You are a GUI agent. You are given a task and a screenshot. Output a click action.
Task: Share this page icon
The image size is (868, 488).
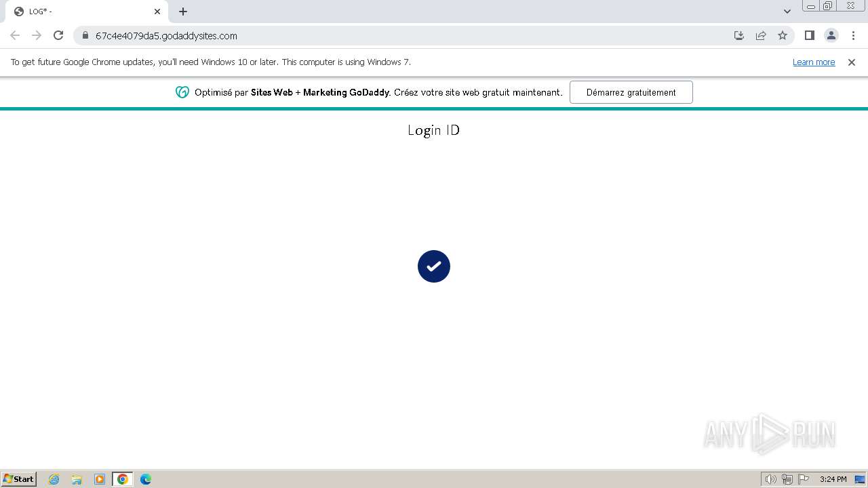pos(761,35)
